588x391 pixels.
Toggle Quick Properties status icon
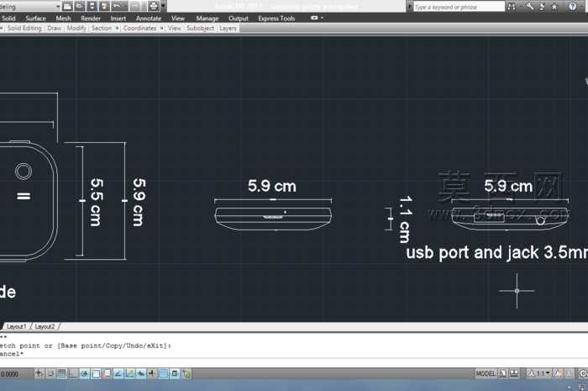[175, 373]
